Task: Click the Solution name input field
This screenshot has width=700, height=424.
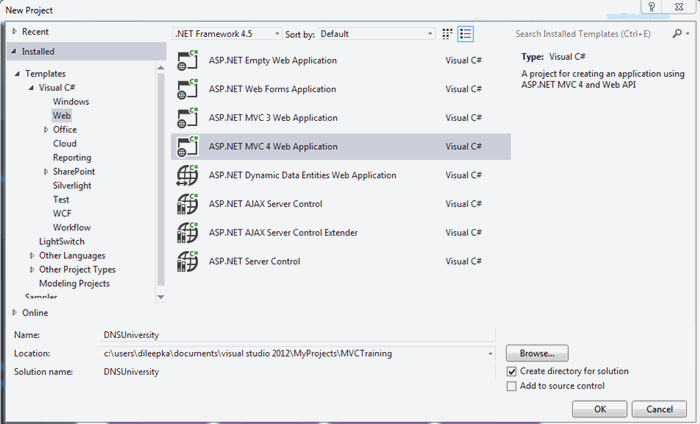Action: [x=298, y=372]
